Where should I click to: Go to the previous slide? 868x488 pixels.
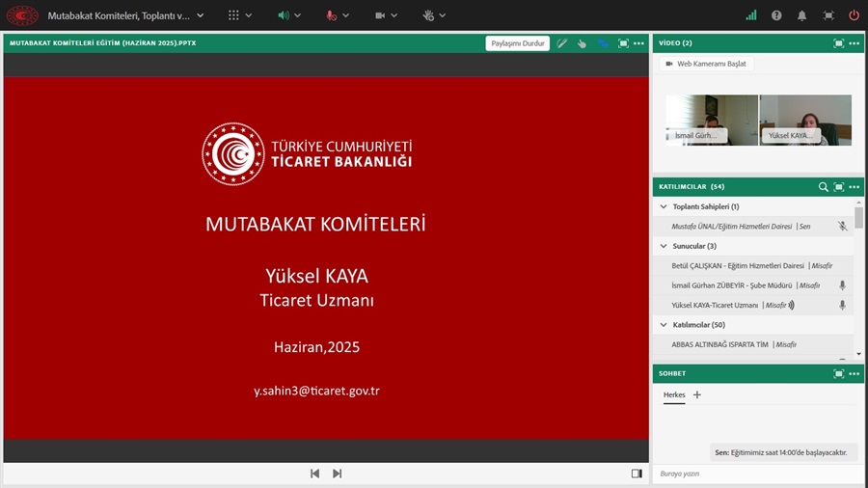(314, 474)
